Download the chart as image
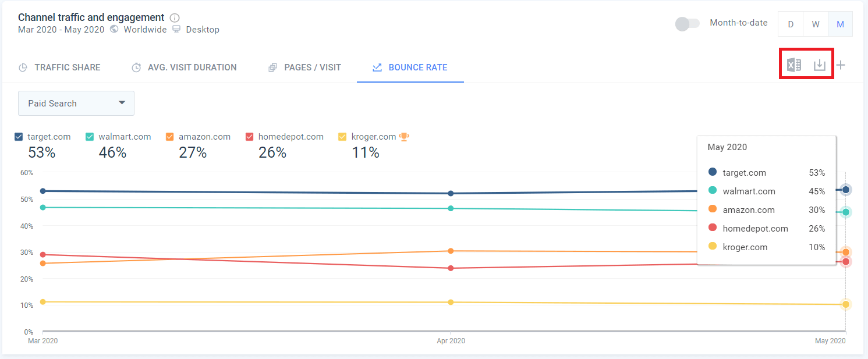Screen dimensions: 868x359 (820, 65)
